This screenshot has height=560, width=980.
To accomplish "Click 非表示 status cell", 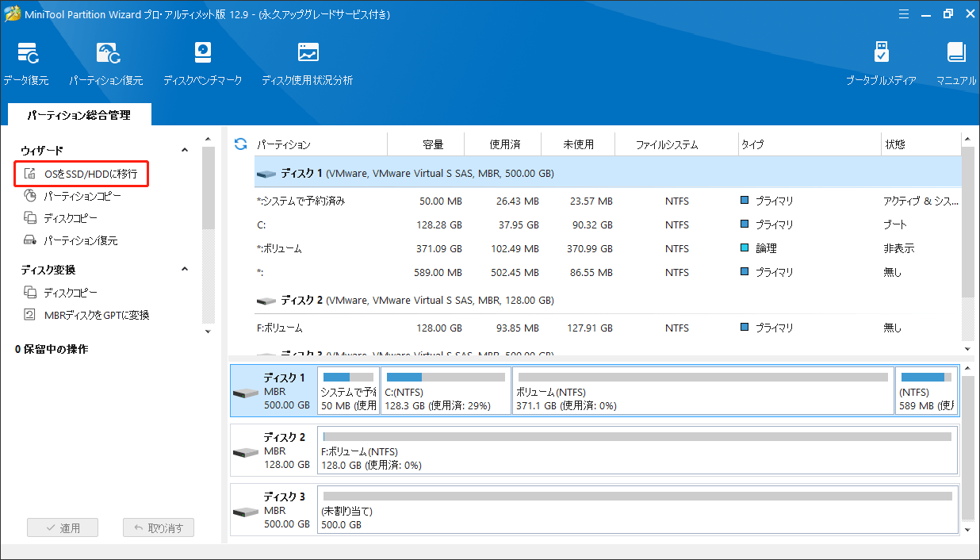I will click(898, 249).
